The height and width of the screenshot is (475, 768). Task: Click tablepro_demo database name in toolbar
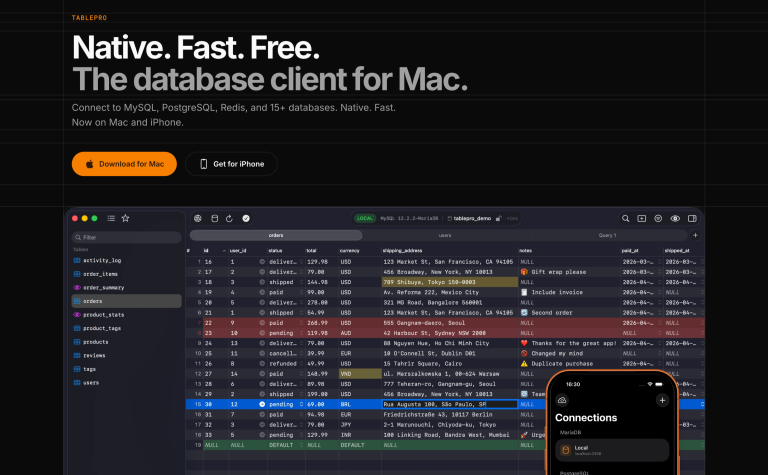coord(472,218)
